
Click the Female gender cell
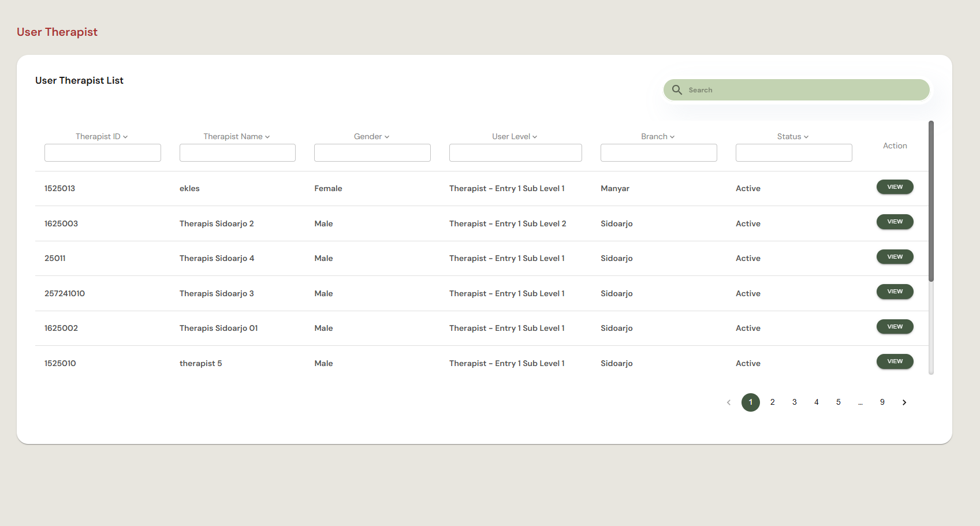click(328, 189)
